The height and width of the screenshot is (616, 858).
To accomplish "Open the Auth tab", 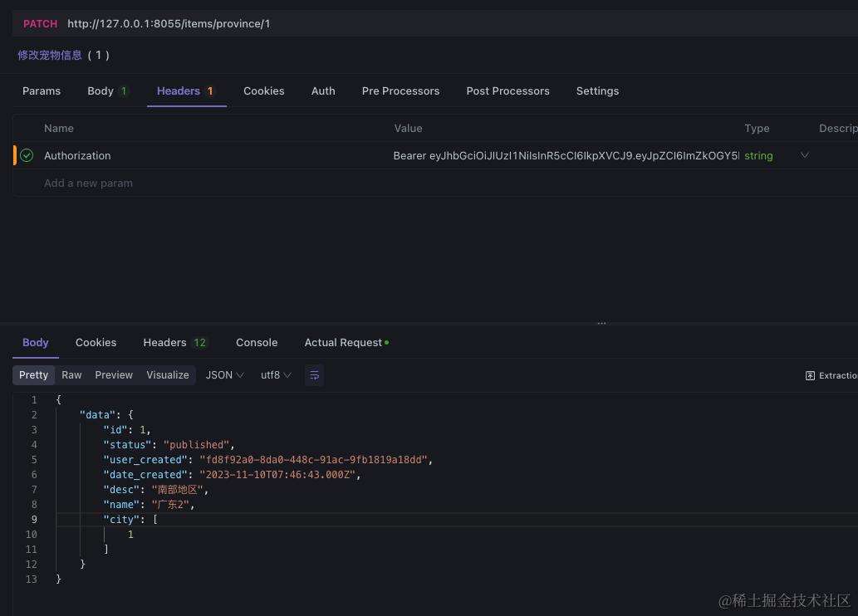I will point(323,91).
